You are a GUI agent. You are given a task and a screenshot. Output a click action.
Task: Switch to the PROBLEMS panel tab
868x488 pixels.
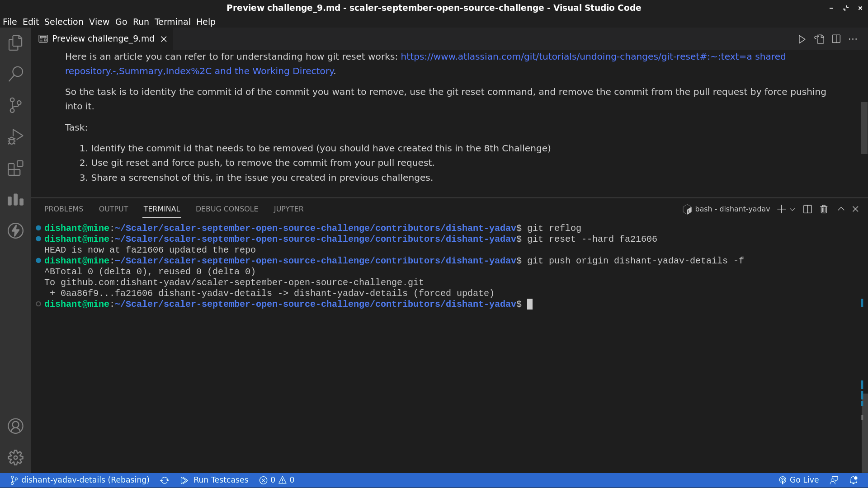coord(64,209)
